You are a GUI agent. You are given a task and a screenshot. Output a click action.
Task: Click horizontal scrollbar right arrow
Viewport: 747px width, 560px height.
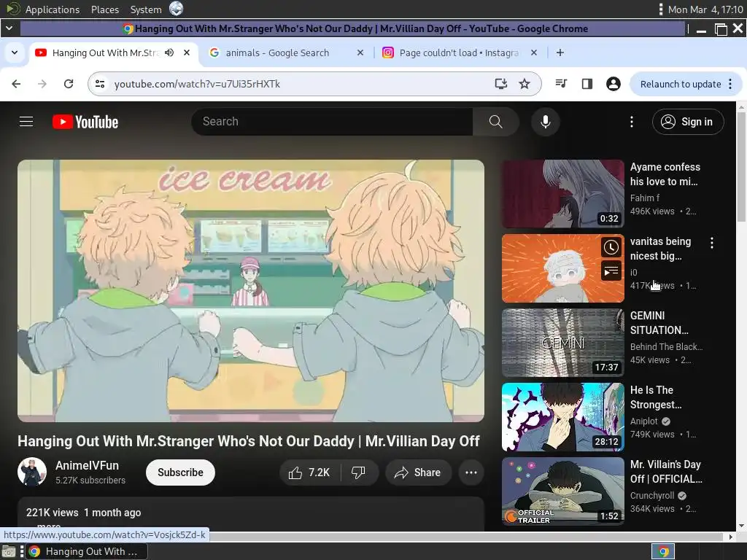[731, 537]
